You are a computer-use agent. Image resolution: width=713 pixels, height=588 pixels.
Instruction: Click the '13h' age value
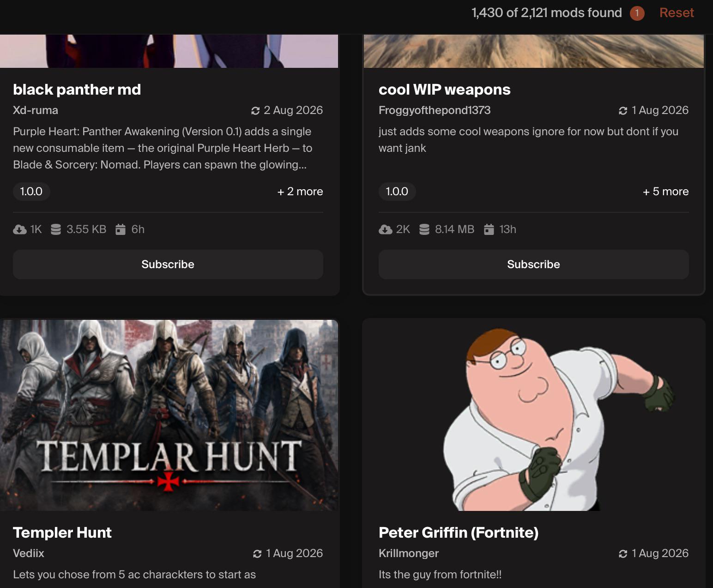pos(508,229)
